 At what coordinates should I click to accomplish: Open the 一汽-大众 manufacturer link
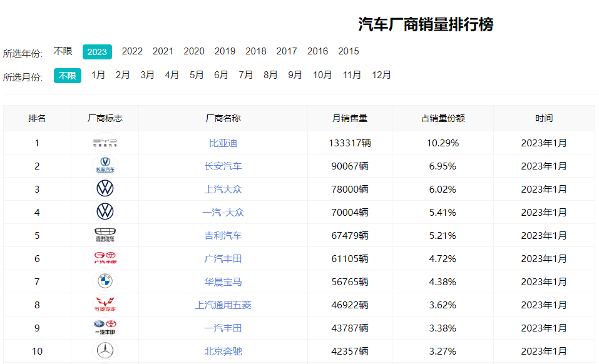coord(223,213)
